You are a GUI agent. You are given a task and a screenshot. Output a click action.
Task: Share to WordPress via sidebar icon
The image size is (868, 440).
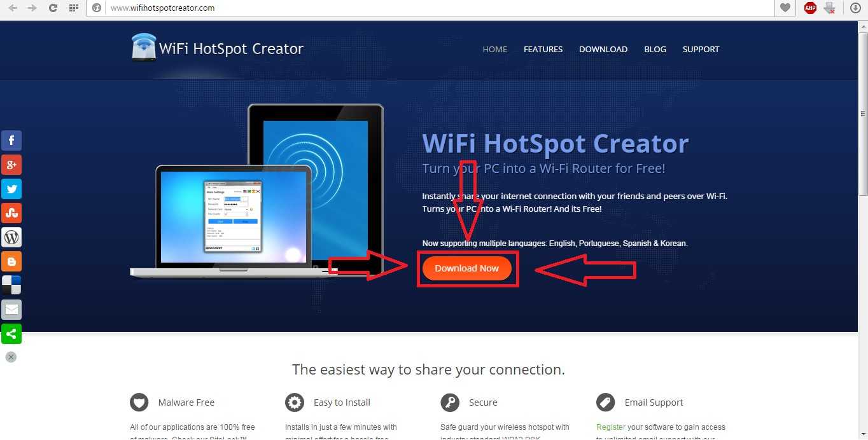[x=11, y=237]
